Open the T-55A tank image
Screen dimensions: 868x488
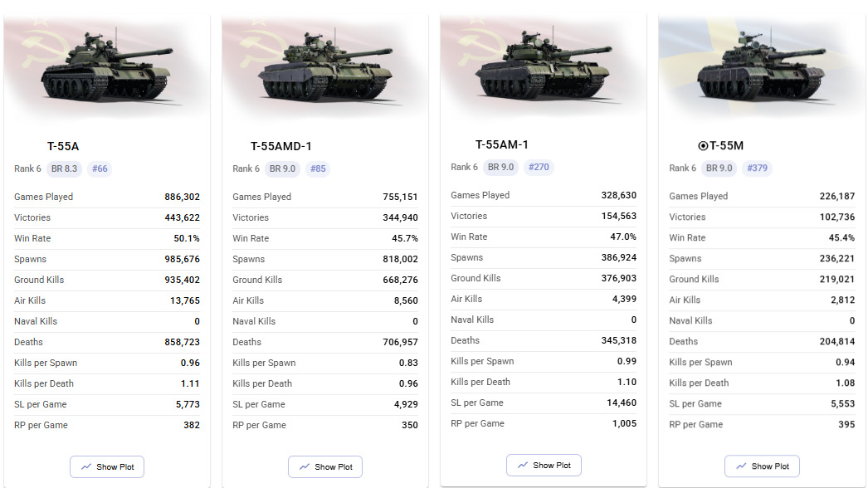pyautogui.click(x=106, y=66)
